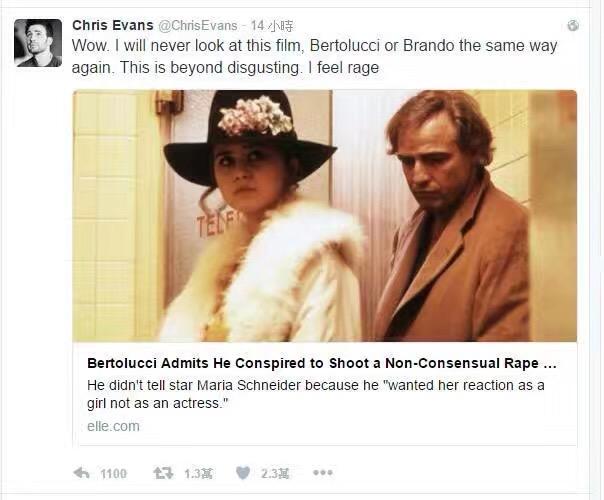Click the globe icon at tweet's corner
This screenshot has width=604, height=500.
coord(573,25)
